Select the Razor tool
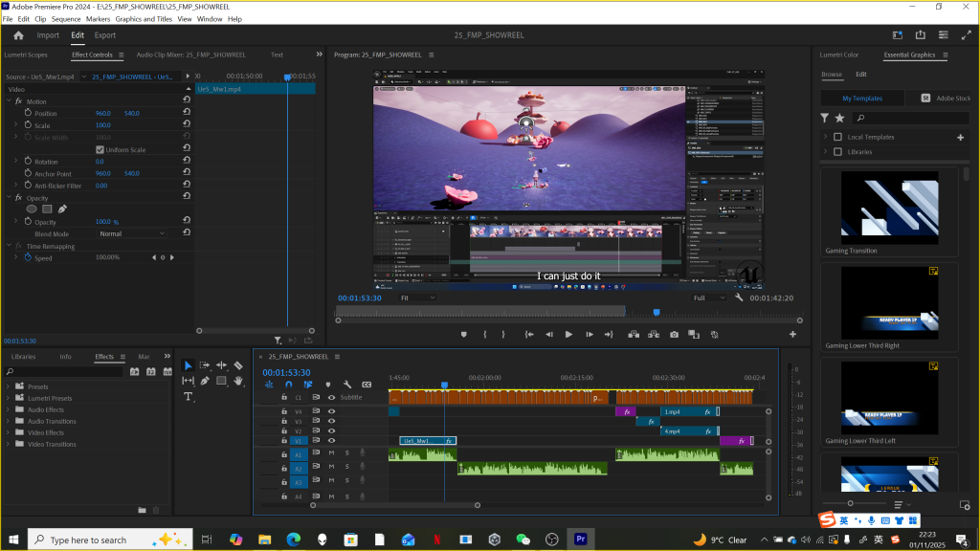The height and width of the screenshot is (551, 980). [238, 365]
